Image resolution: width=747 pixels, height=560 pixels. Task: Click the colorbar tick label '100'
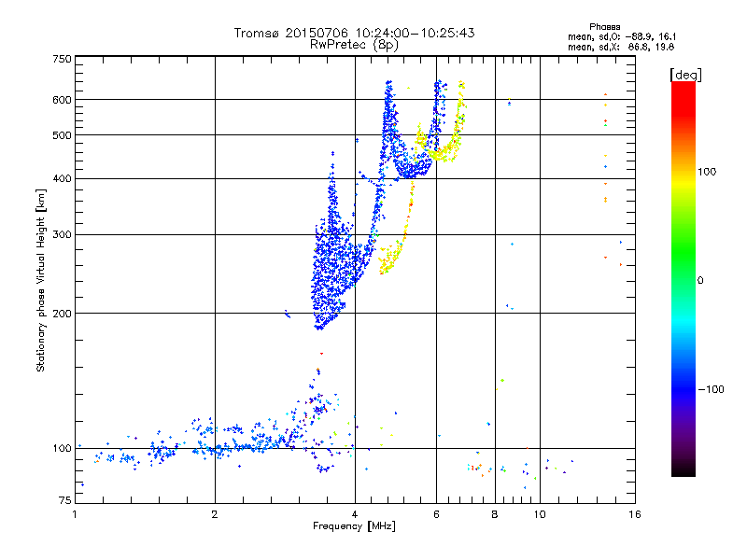(707, 172)
